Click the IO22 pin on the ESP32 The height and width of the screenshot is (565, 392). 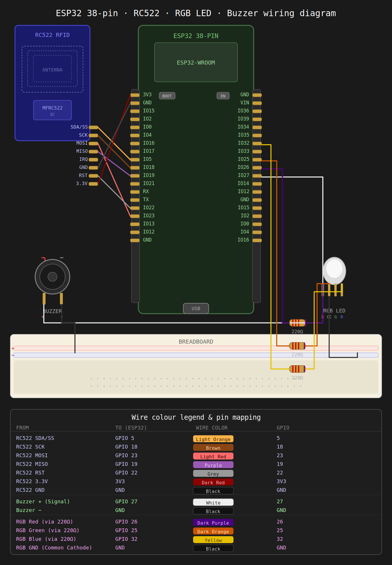tap(135, 208)
